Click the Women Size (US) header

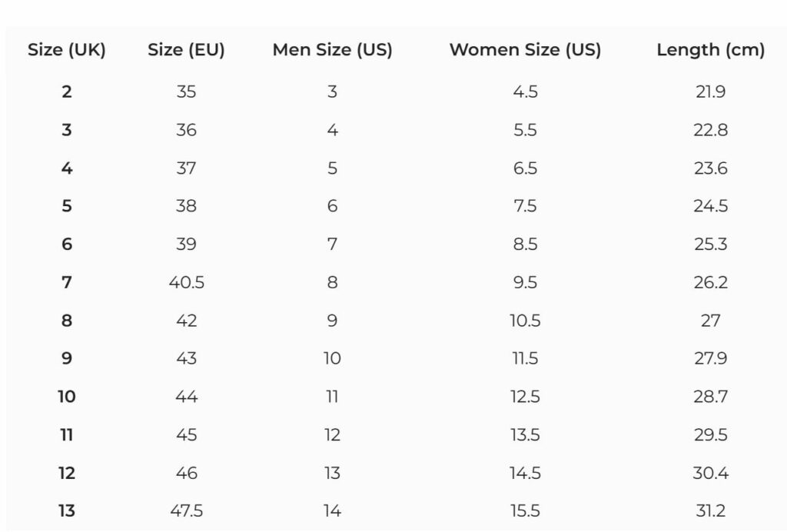[525, 51]
